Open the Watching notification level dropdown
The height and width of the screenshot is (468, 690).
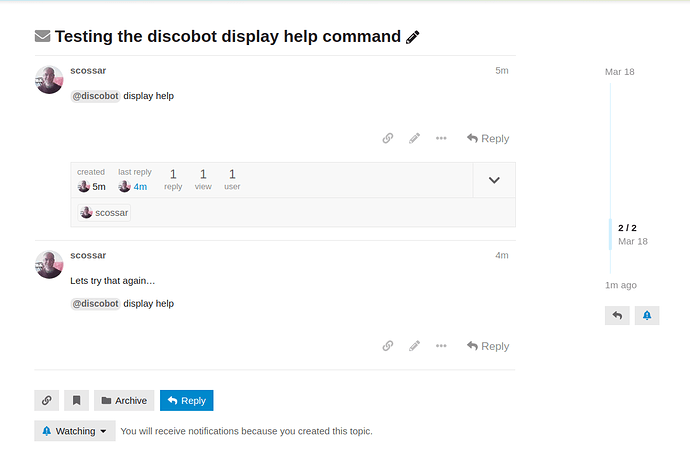pyautogui.click(x=75, y=431)
